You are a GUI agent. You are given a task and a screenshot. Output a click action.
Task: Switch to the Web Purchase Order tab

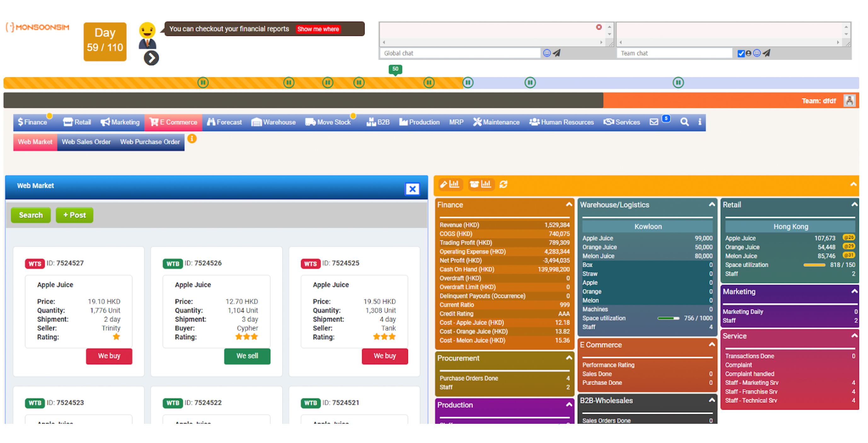click(150, 142)
